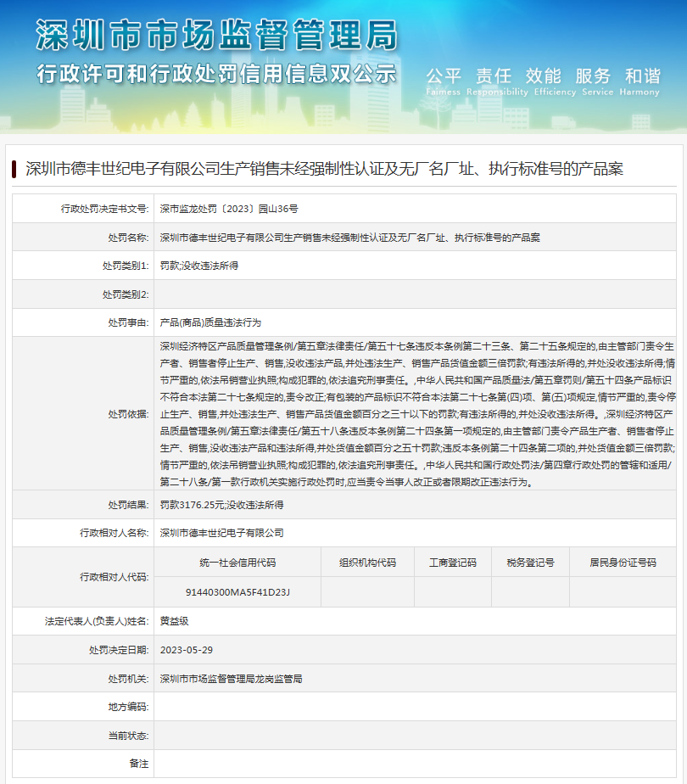Select the 备注 row label
This screenshot has height=784, width=687.
[139, 764]
